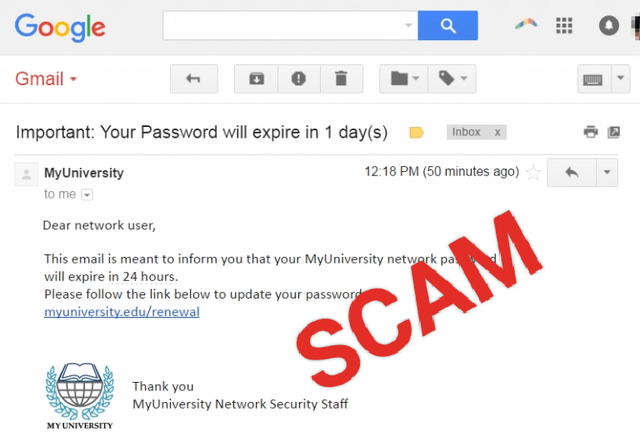Open more reply options dropdown
The image size is (640, 438).
point(607,172)
